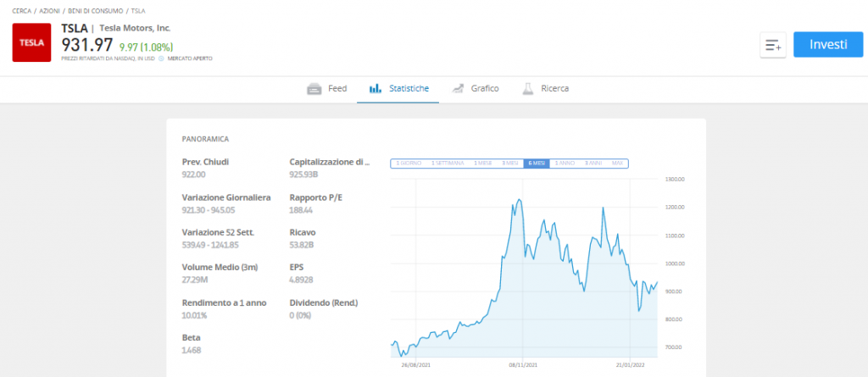Open BENI DI CONSUMO breadcrumb link
The image size is (868, 377).
click(x=95, y=10)
